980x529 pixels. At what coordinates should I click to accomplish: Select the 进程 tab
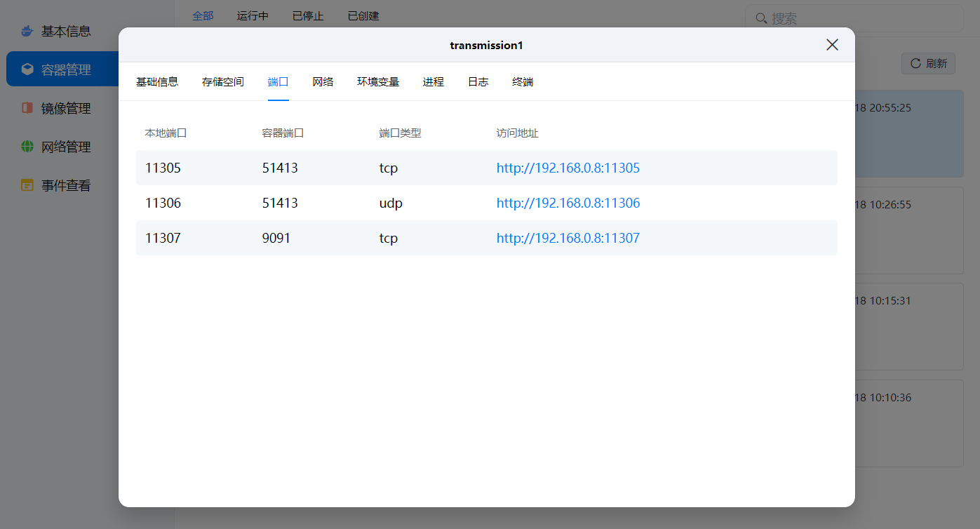[434, 82]
